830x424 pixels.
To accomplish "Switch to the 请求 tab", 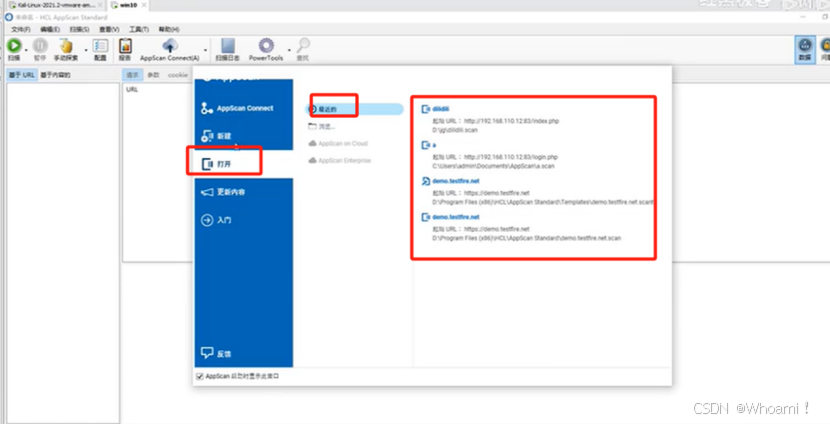I will 132,75.
